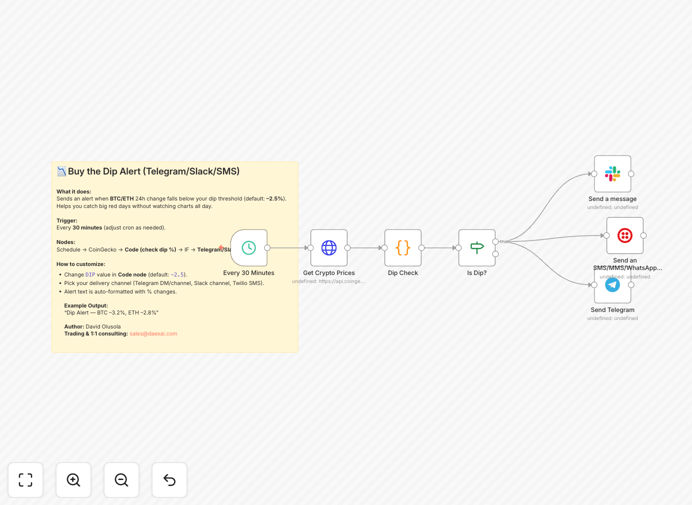Click the 'What it does:' heading in note
The width and height of the screenshot is (692, 505).
[x=74, y=192]
